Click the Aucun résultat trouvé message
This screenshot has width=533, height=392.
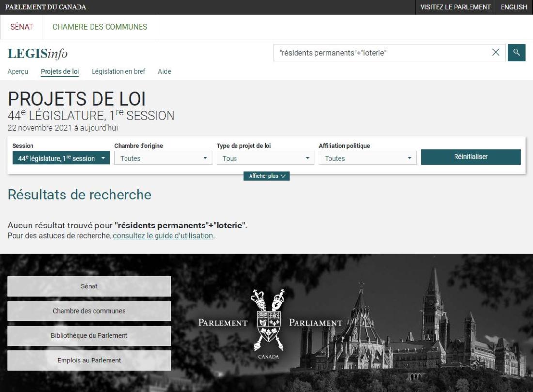[127, 226]
